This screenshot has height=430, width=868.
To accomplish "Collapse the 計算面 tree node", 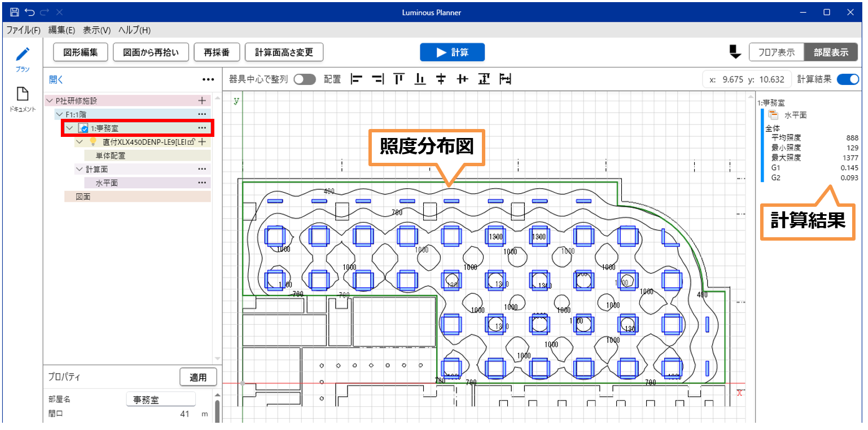I will pos(78,170).
